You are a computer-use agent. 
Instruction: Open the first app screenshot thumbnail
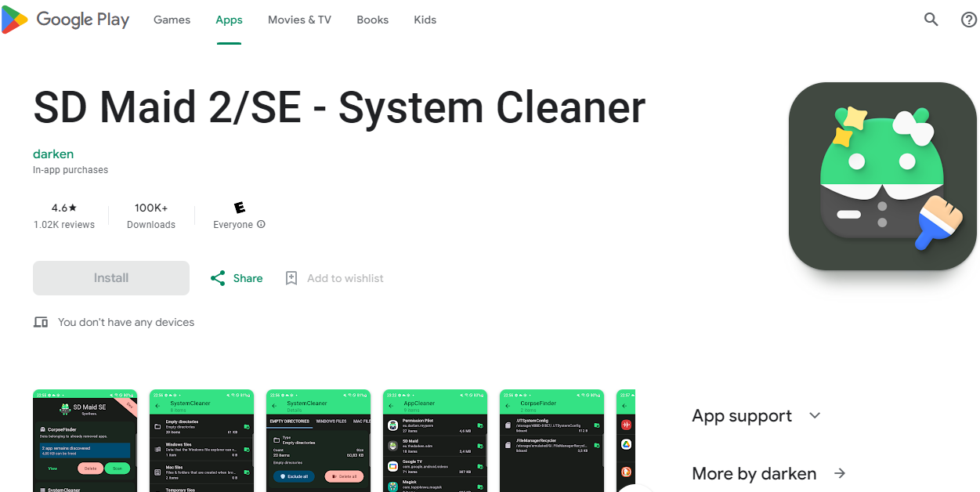(85, 441)
